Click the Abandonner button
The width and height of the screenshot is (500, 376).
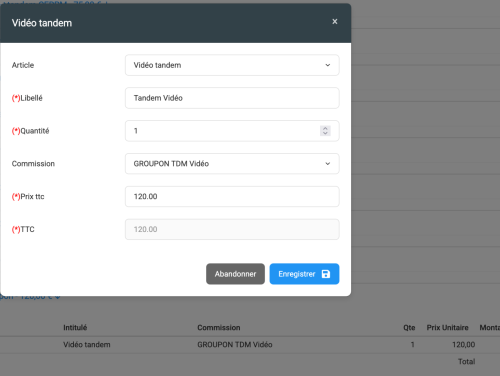point(235,274)
